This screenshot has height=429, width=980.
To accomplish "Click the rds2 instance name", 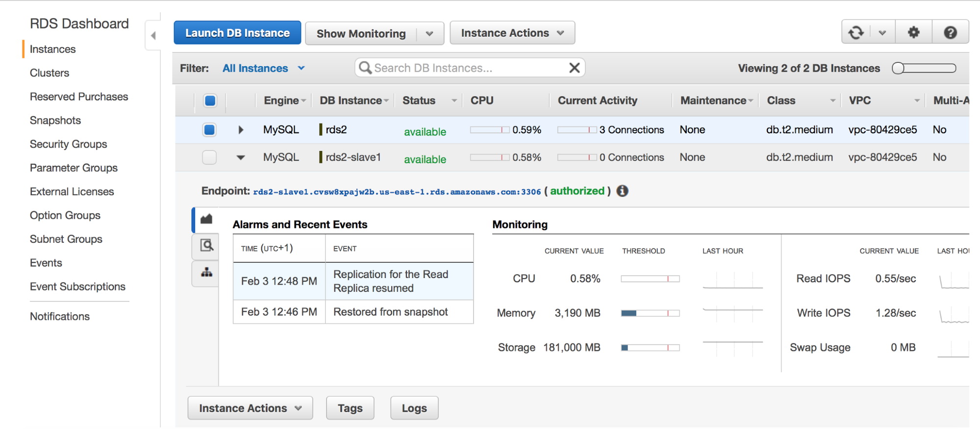I will coord(336,129).
